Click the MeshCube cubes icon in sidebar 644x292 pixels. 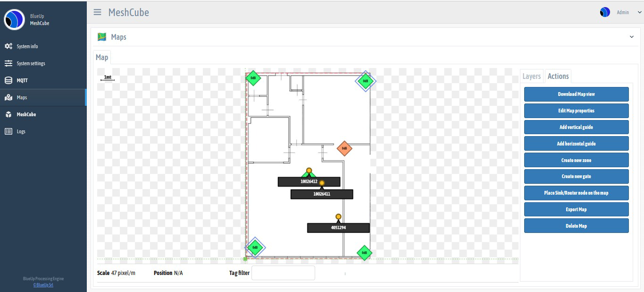[8, 114]
